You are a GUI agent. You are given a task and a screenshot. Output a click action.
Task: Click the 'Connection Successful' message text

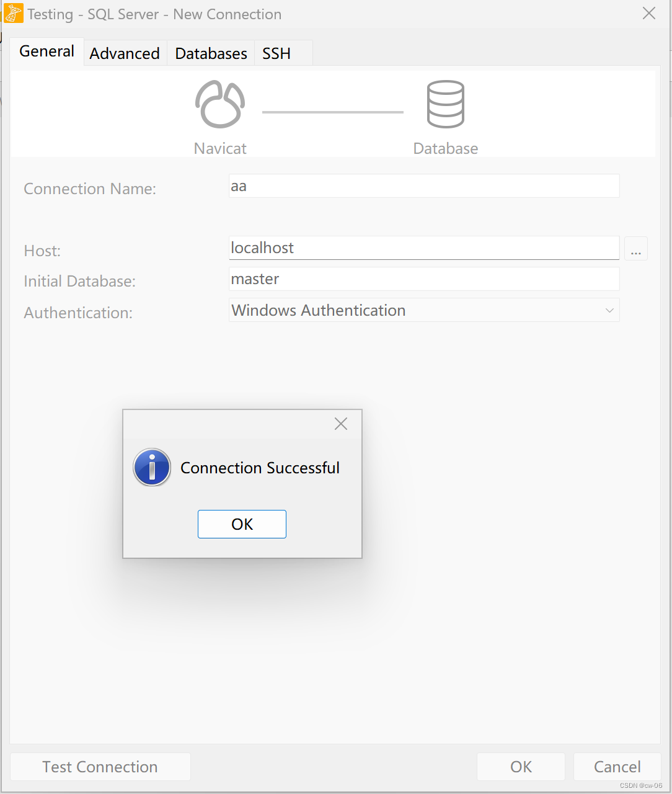coord(260,468)
